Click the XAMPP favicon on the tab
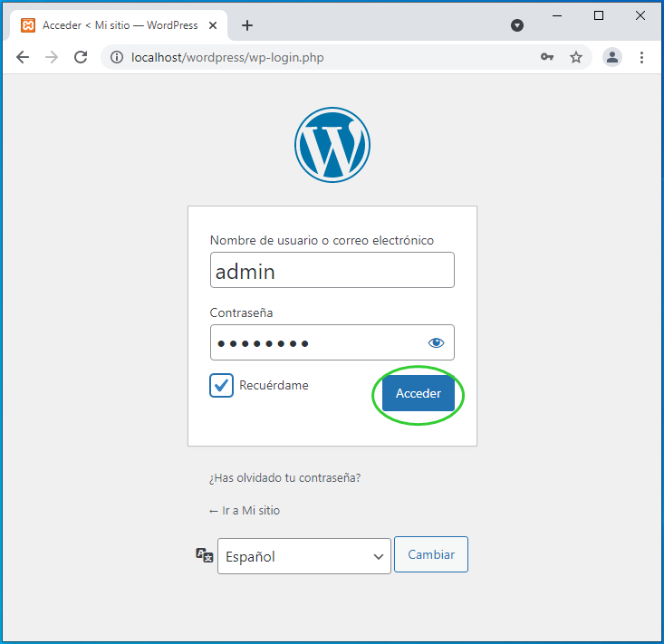The image size is (664, 644). point(28,25)
